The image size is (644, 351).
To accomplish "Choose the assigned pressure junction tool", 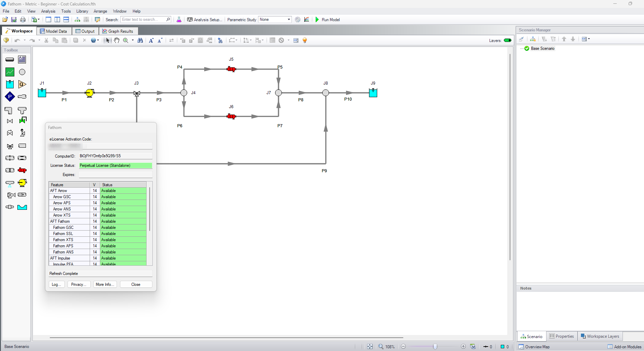I will [10, 97].
